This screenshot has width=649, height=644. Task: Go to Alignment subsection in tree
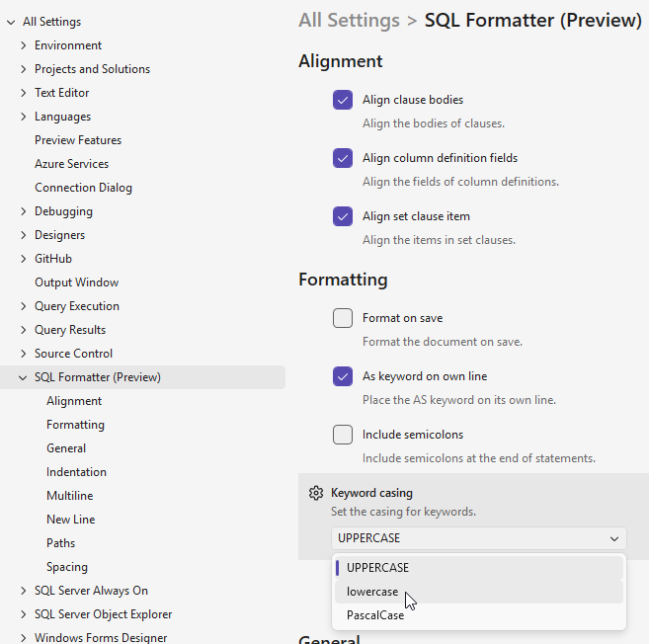(74, 401)
